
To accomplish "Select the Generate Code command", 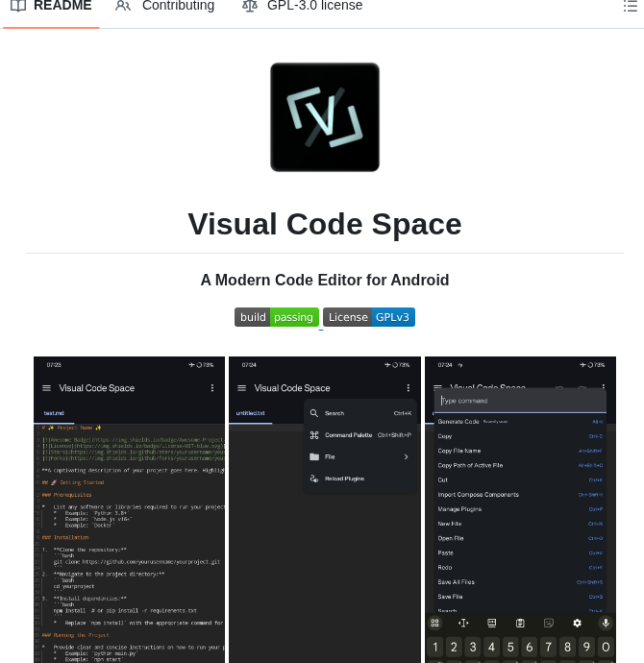I will 520,422.
